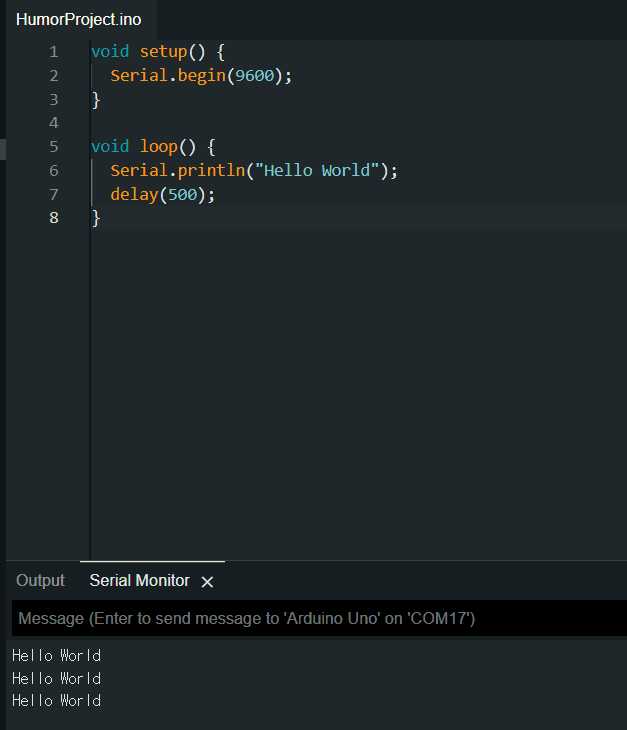
Task: Click the closing brace on line 3
Action: coord(96,99)
